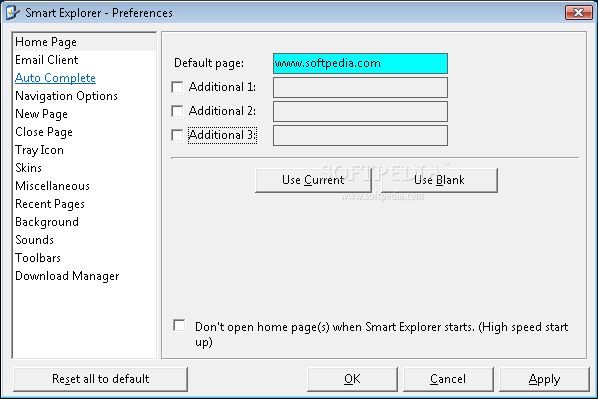This screenshot has width=598, height=399.
Task: Click the Smart Explorer title bar icon
Action: point(13,13)
